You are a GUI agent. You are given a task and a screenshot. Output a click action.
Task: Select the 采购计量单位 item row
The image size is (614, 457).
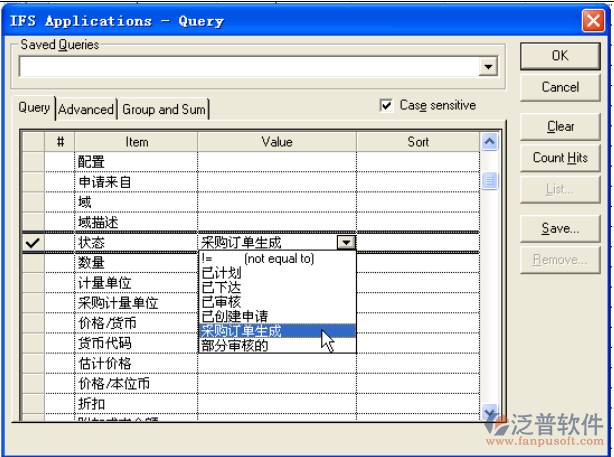point(136,303)
